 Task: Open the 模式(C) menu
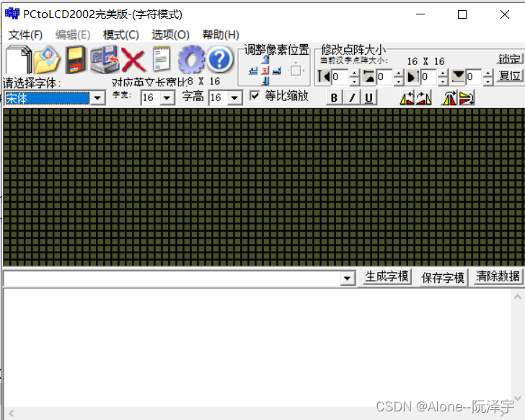pos(121,35)
